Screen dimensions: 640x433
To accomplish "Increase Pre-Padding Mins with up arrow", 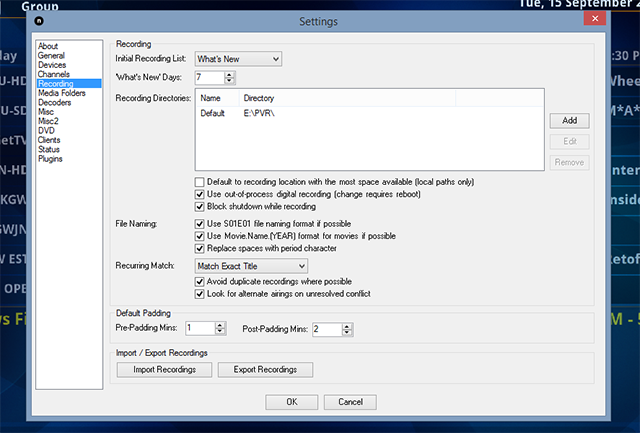I will tap(220, 325).
